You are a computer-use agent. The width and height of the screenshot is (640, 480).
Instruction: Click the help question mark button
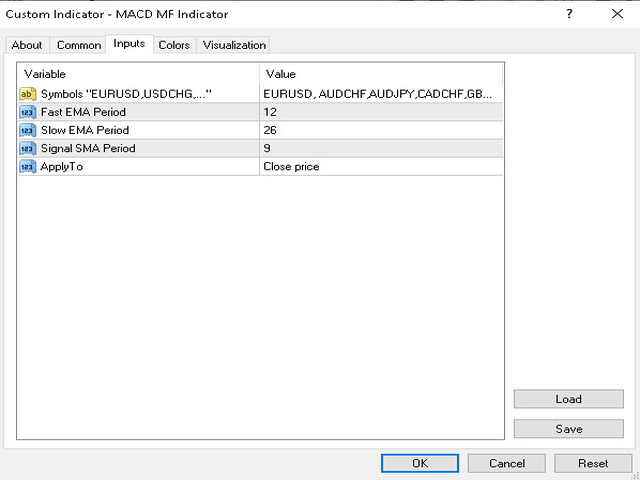click(569, 14)
